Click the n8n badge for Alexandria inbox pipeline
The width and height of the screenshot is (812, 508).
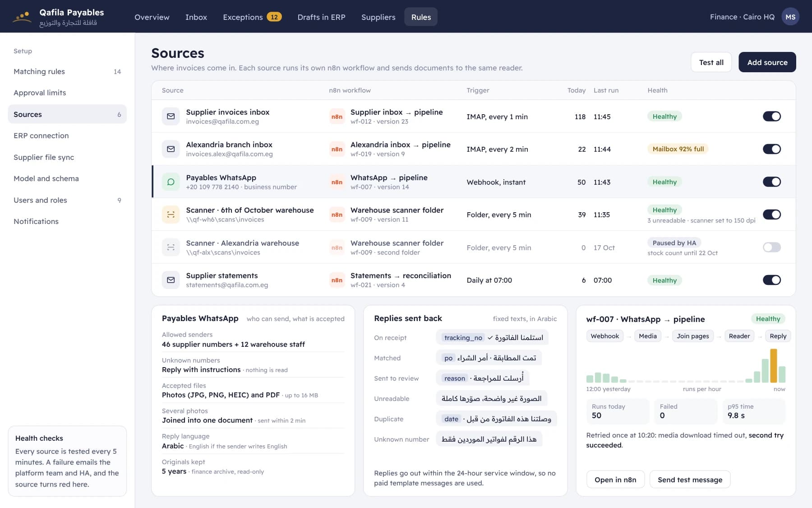[337, 149]
